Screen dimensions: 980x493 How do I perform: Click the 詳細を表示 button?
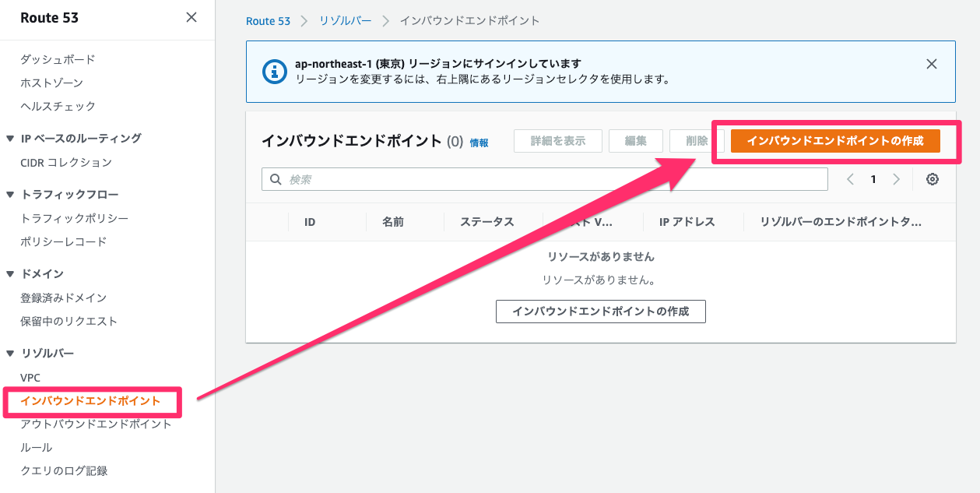(558, 141)
